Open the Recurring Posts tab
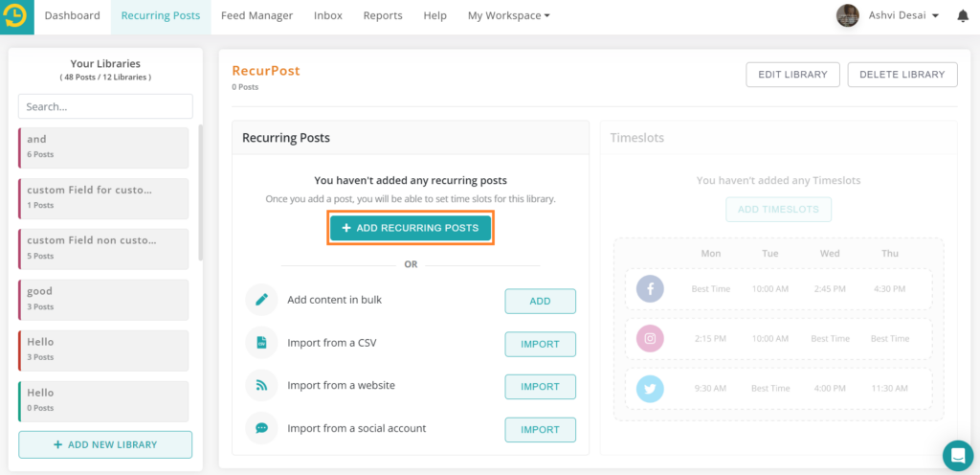This screenshot has width=980, height=475. tap(161, 15)
